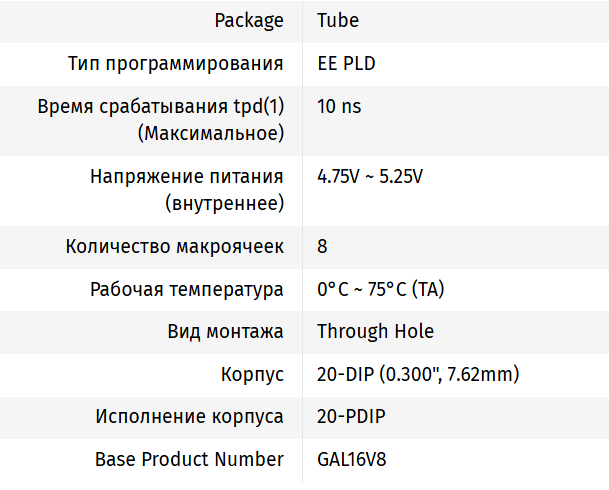Select the "20-DIP (0.300", 7.62mm)" value
Screen dimensions: 609x490
coord(418,375)
